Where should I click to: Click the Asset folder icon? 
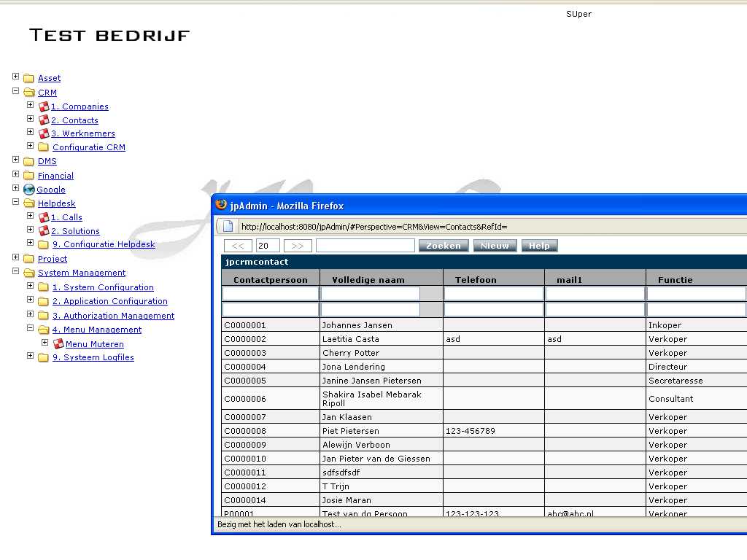tap(29, 79)
